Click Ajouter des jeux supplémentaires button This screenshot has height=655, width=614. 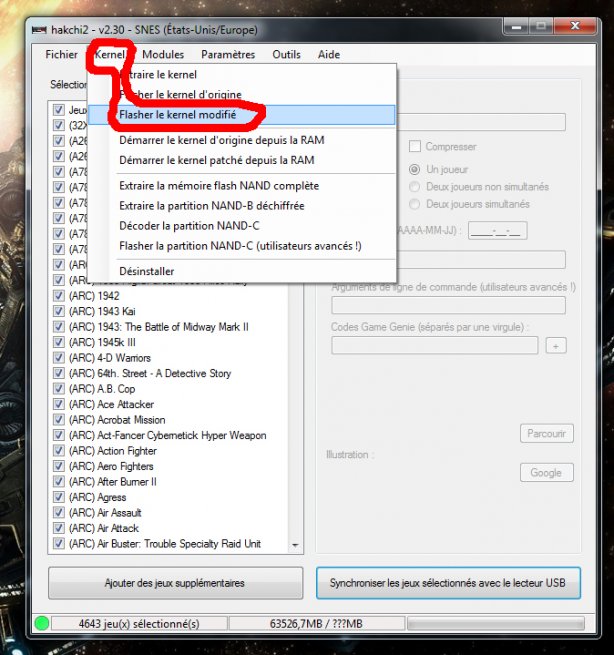point(175,583)
